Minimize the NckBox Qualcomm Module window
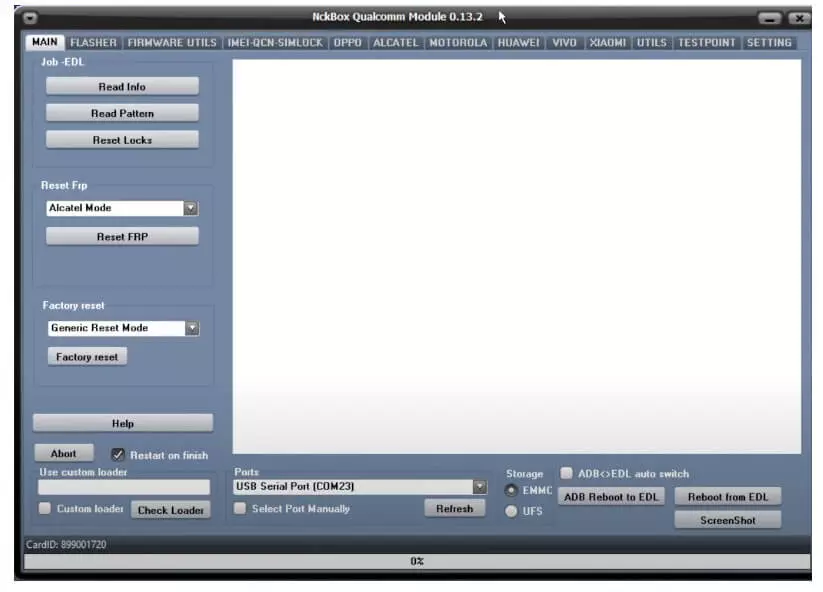The width and height of the screenshot is (823, 592). (769, 18)
